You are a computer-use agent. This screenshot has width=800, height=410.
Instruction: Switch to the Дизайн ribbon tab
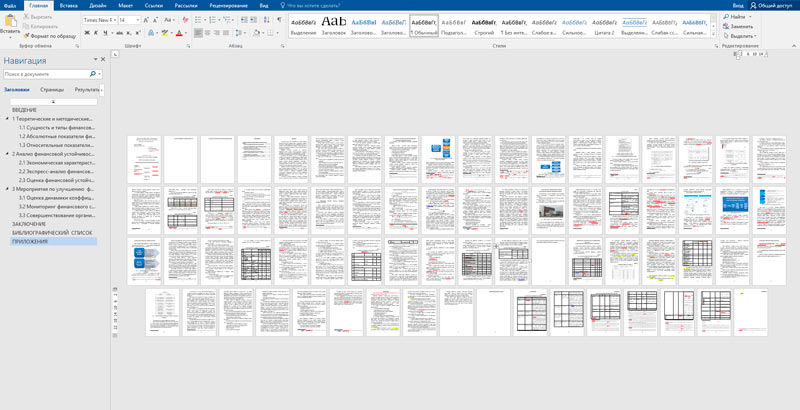(97, 6)
